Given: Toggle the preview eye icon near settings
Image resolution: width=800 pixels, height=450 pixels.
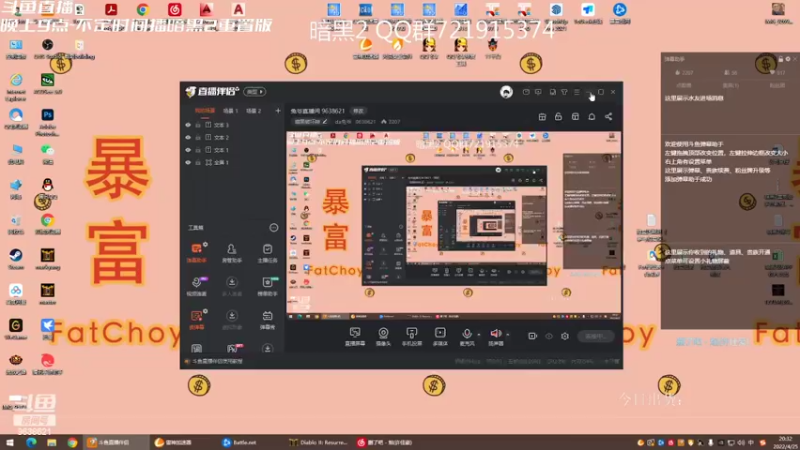Looking at the screenshot, I should pyautogui.click(x=548, y=336).
